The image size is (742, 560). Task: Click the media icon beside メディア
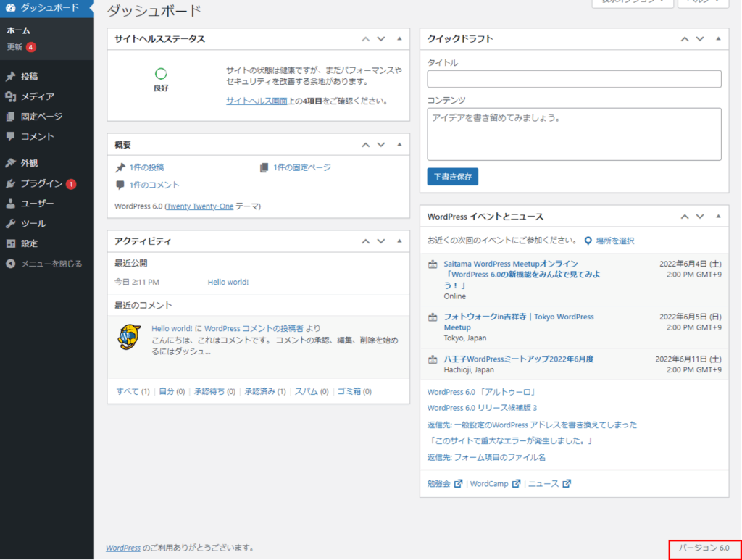pyautogui.click(x=10, y=96)
